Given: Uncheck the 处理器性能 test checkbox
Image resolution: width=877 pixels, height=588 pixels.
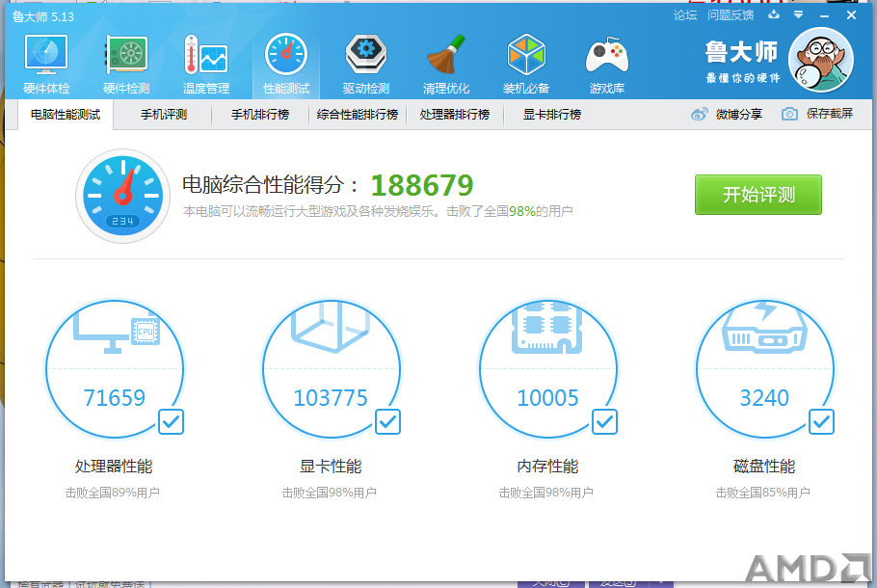Looking at the screenshot, I should pos(171,422).
